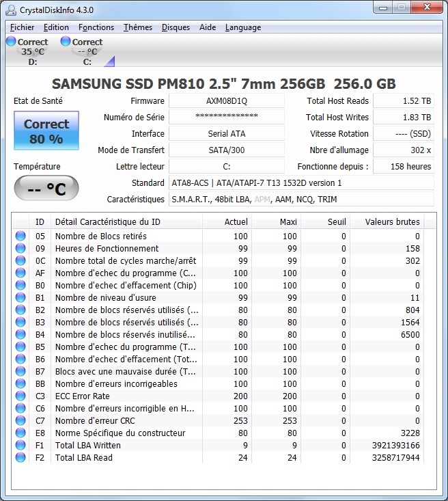
Task: Open the Fonctions menu
Action: (96, 27)
